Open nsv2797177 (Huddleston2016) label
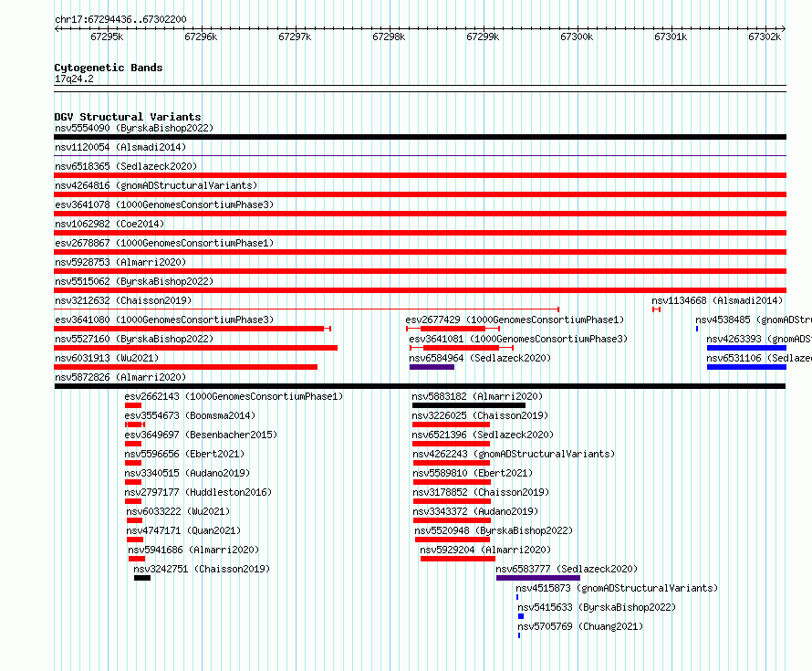Viewport: 812px width, 671px height. pyautogui.click(x=198, y=492)
